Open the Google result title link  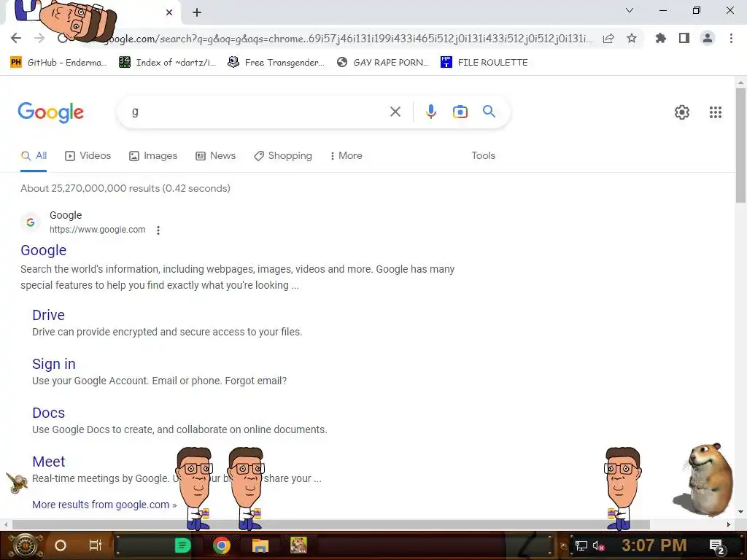point(43,250)
